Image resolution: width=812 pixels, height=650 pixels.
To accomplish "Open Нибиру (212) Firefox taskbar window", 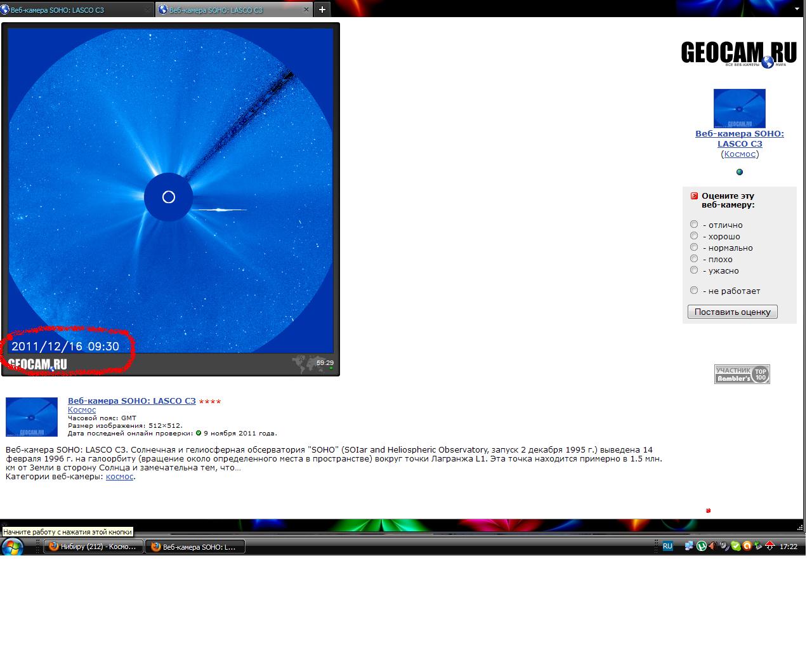I will click(93, 547).
